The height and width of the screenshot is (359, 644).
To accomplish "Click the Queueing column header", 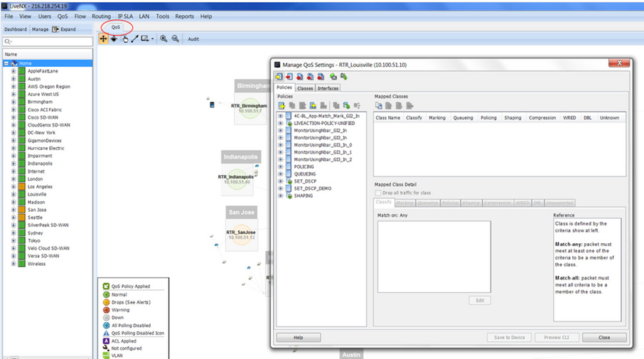I will [463, 117].
